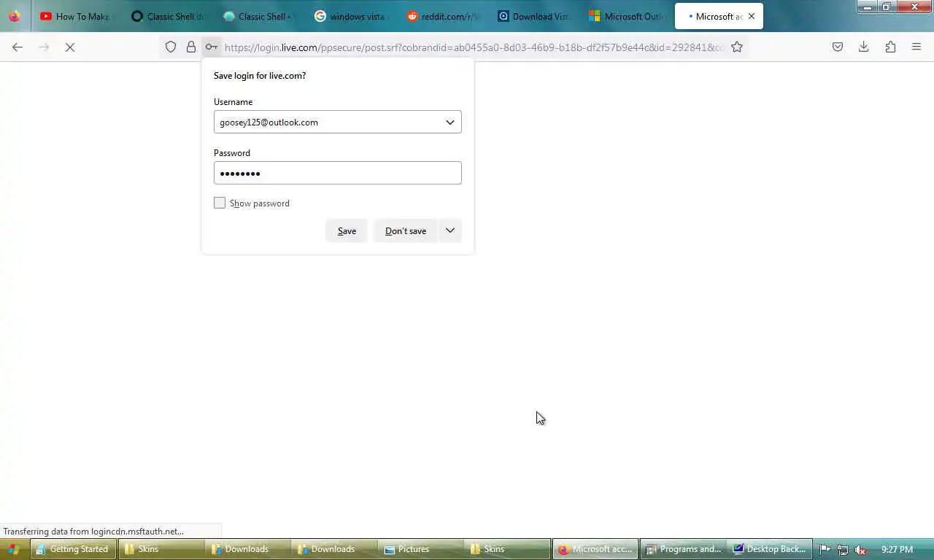Open the Getting Started taskbar button
This screenshot has height=560, width=934.
(x=73, y=549)
